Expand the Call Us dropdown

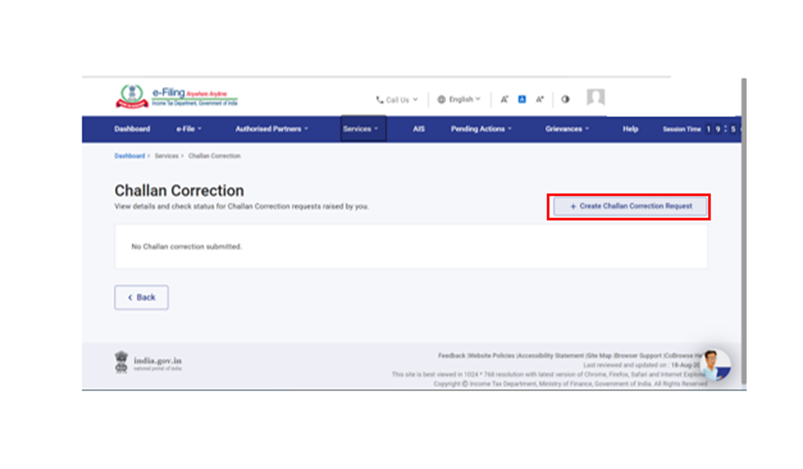pos(397,100)
